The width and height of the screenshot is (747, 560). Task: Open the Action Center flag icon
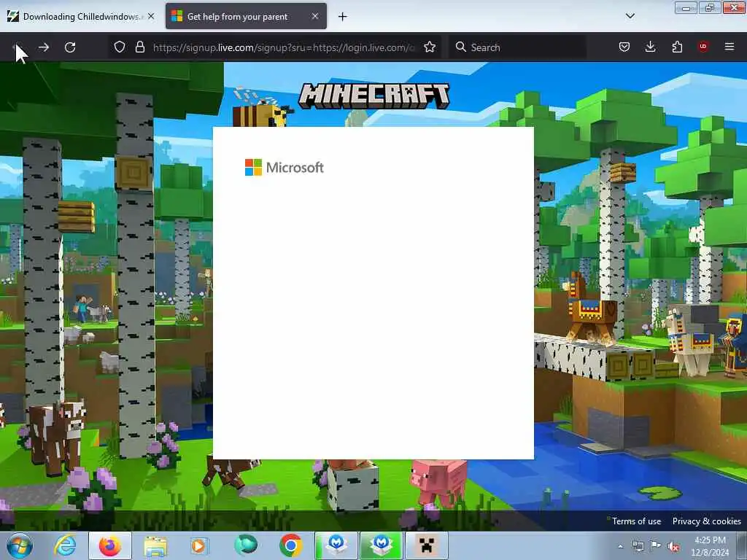(x=656, y=546)
